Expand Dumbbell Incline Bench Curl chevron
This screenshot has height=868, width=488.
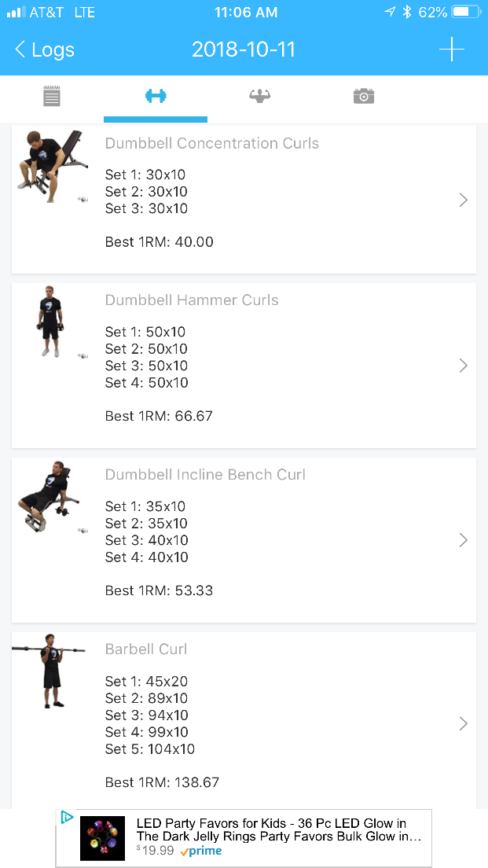(463, 540)
